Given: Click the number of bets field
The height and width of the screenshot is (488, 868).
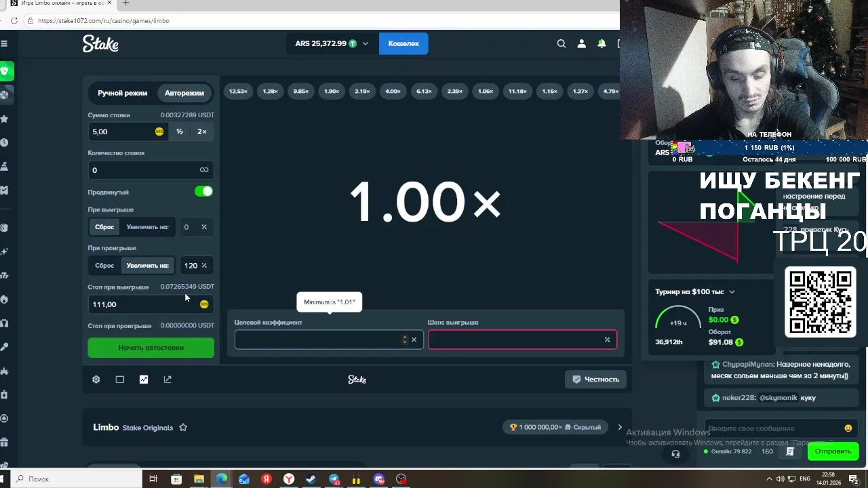Looking at the screenshot, I should [151, 170].
